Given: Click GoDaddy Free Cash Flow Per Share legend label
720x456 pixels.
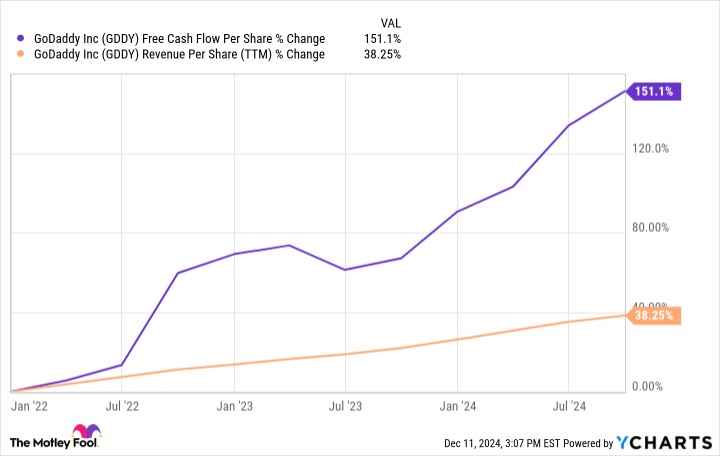Looking at the screenshot, I should (180, 39).
